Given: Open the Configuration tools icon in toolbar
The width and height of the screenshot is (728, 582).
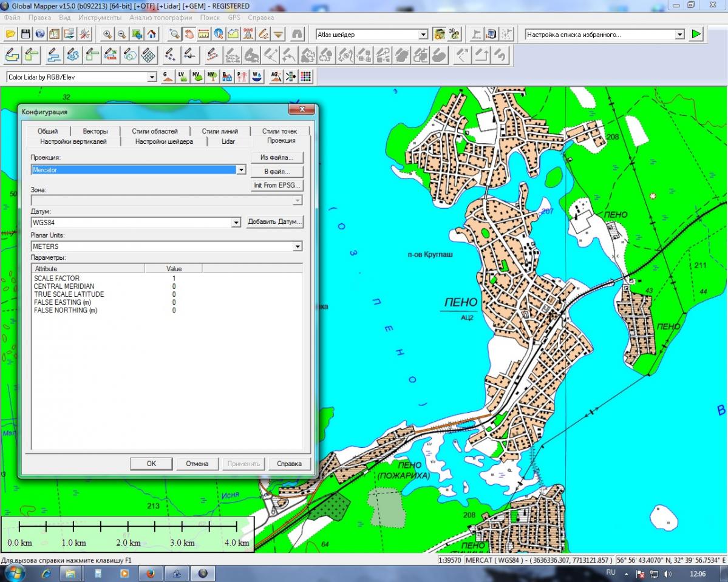Looking at the screenshot, I should point(84,34).
